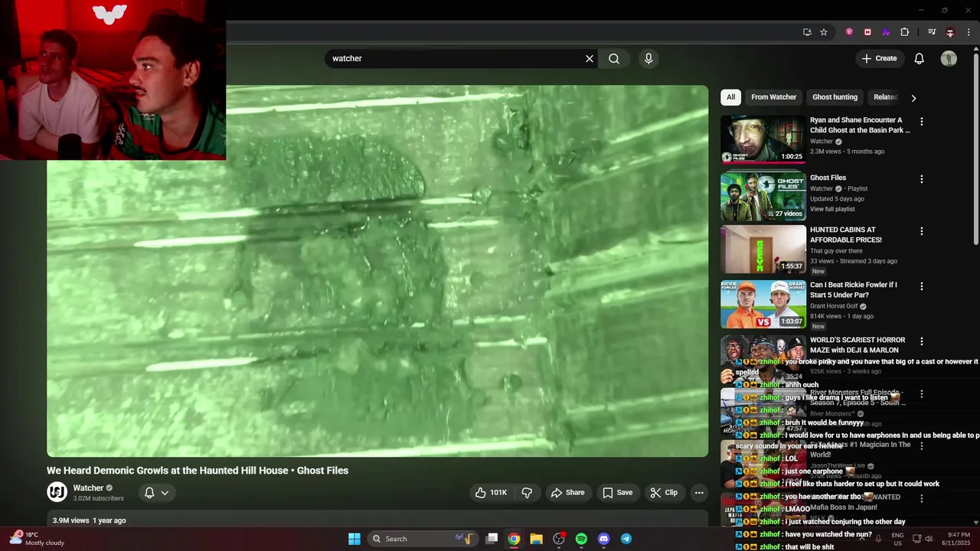Open the Watcher channel avatar

click(57, 492)
